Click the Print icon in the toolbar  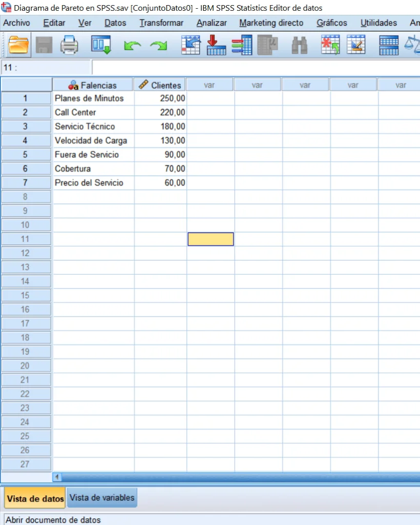pos(69,45)
